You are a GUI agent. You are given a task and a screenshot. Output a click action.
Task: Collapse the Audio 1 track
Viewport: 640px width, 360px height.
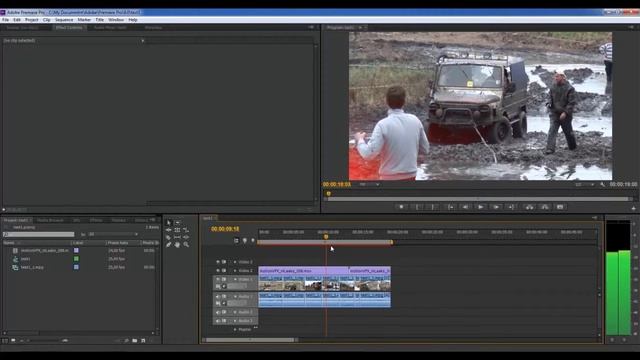pos(235,297)
